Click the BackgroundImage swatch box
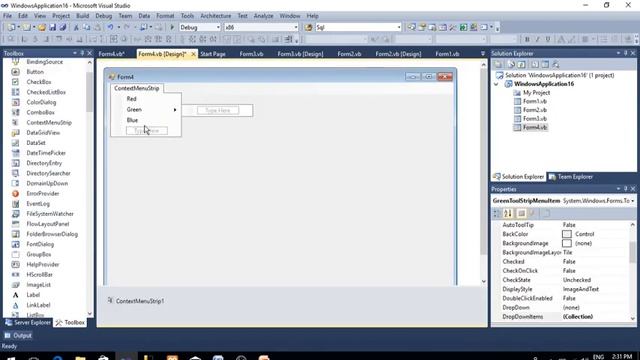 click(x=567, y=243)
